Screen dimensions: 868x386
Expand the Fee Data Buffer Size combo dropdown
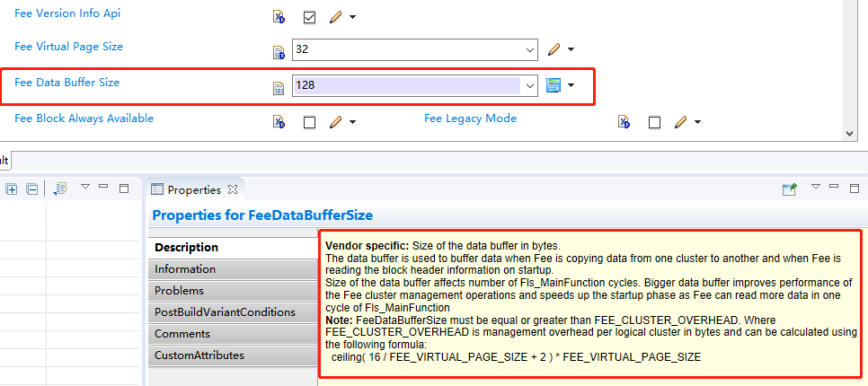(529, 85)
